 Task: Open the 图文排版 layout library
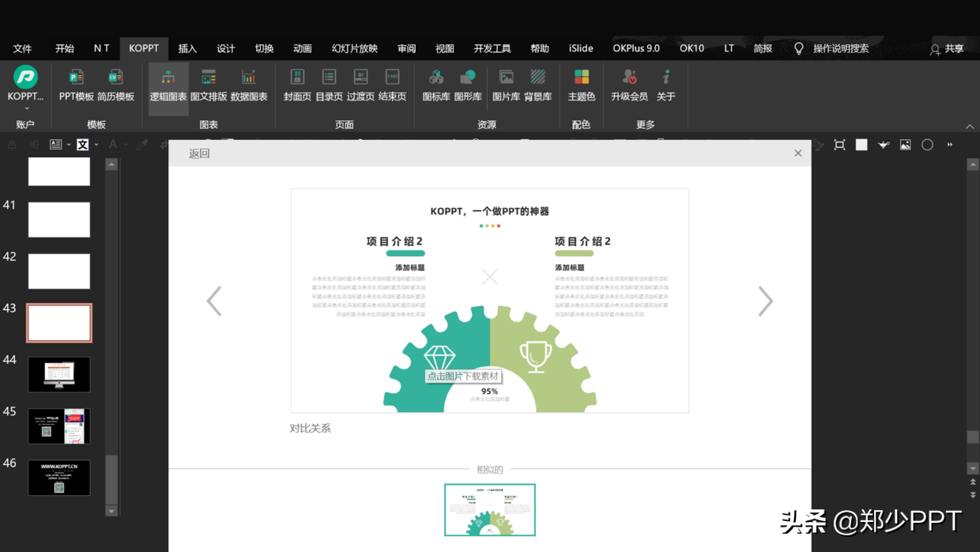(209, 85)
